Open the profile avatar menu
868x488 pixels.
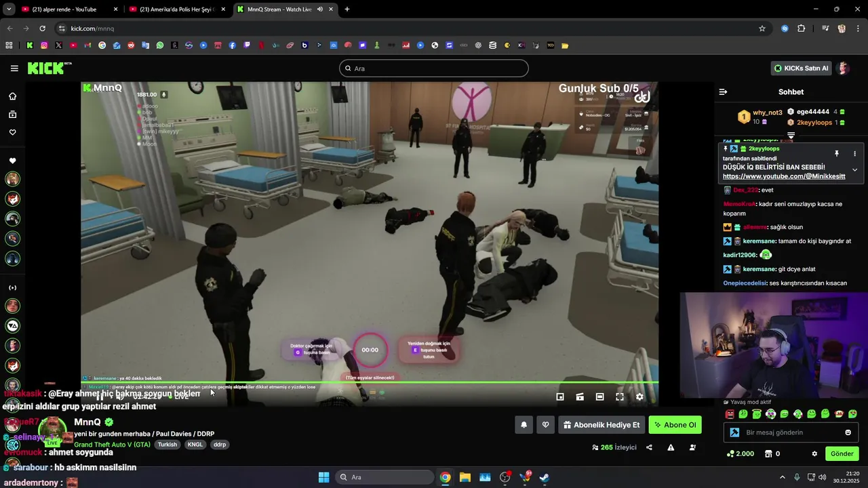point(843,68)
